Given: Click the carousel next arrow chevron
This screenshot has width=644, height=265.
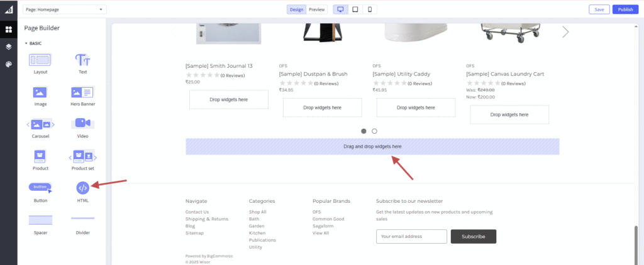Looking at the screenshot, I should click(565, 32).
